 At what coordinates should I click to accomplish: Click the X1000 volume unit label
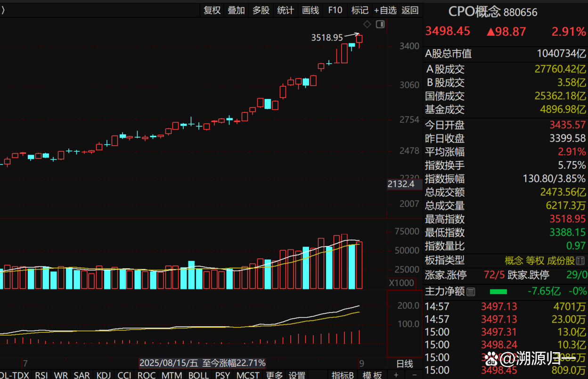pos(401,283)
